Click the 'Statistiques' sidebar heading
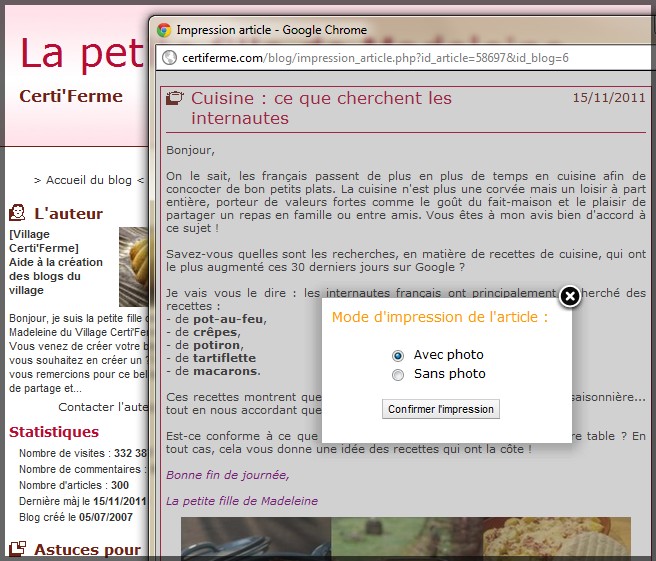Screen dimensions: 656x561 [54, 432]
